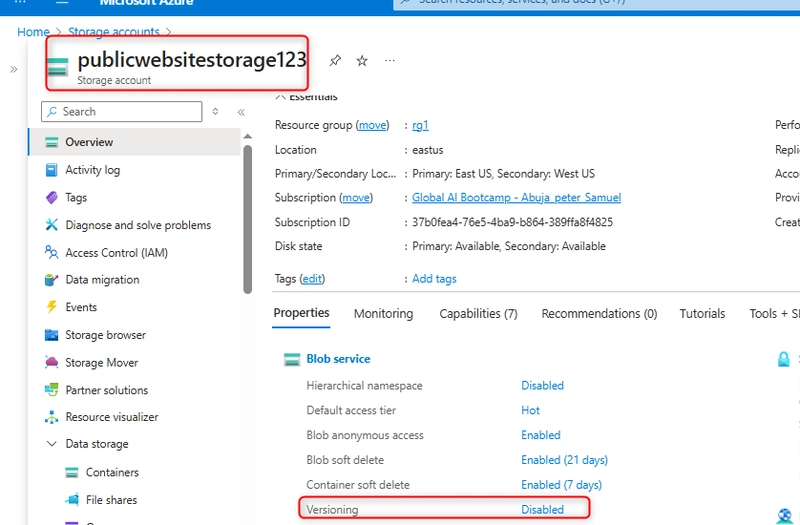Collapse the Data storage group
The width and height of the screenshot is (800, 525).
52,444
